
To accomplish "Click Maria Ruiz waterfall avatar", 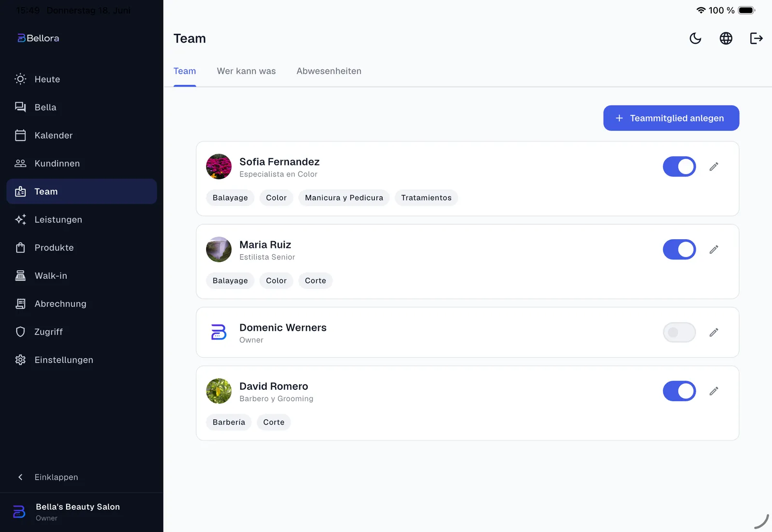I will tap(219, 249).
